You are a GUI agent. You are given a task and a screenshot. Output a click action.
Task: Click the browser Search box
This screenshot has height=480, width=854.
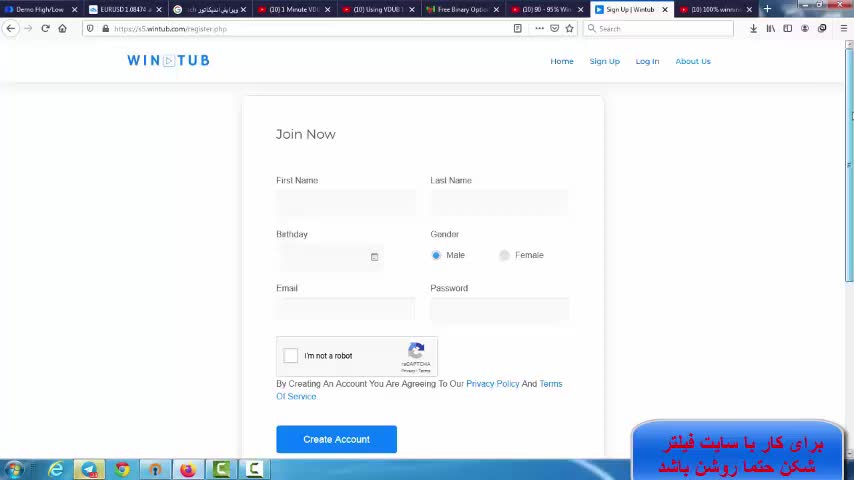pos(658,28)
